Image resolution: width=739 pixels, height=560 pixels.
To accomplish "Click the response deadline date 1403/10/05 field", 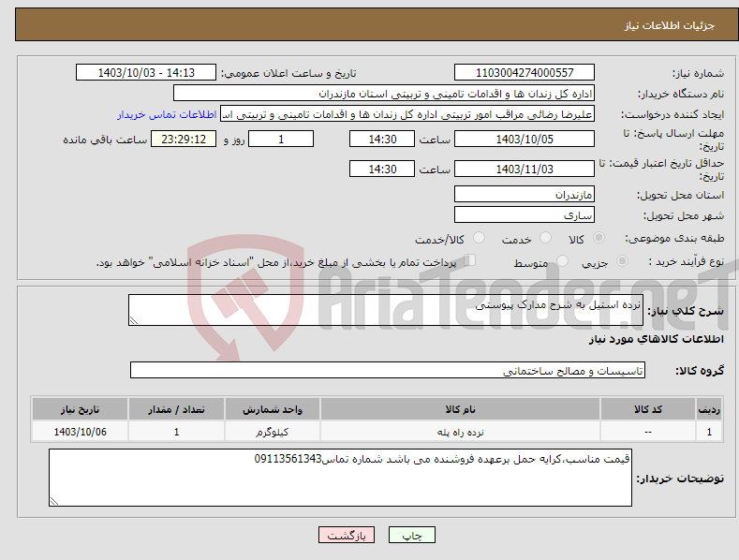I will pos(525,139).
